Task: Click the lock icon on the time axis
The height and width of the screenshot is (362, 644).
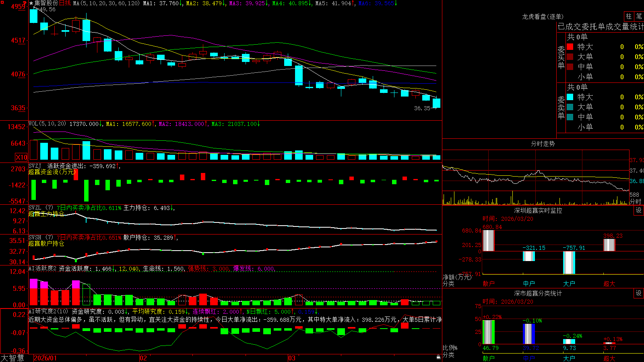Action: pyautogui.click(x=438, y=357)
